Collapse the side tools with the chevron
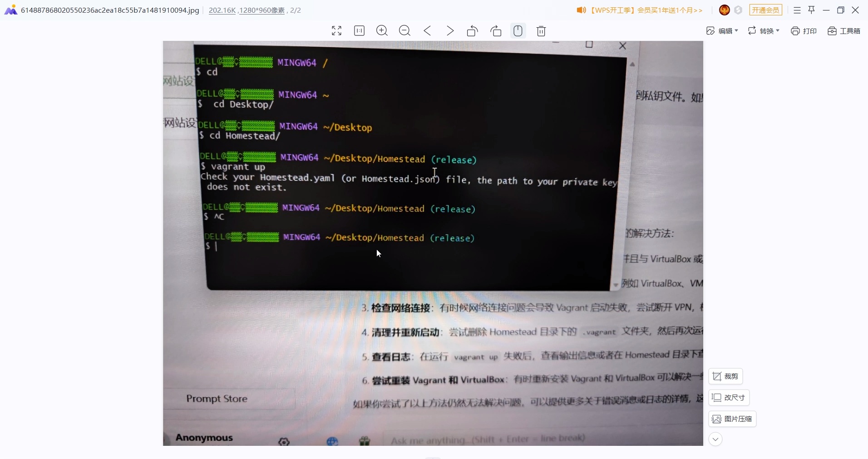 [715, 439]
